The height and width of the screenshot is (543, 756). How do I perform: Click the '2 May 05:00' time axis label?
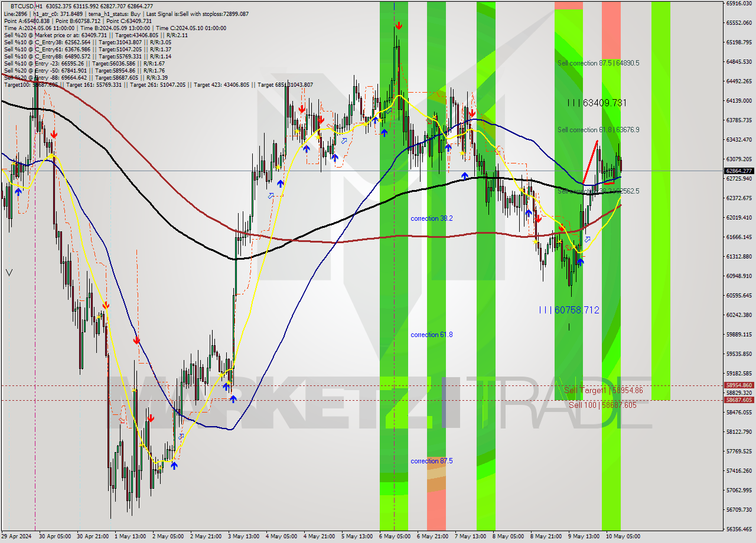pyautogui.click(x=168, y=537)
